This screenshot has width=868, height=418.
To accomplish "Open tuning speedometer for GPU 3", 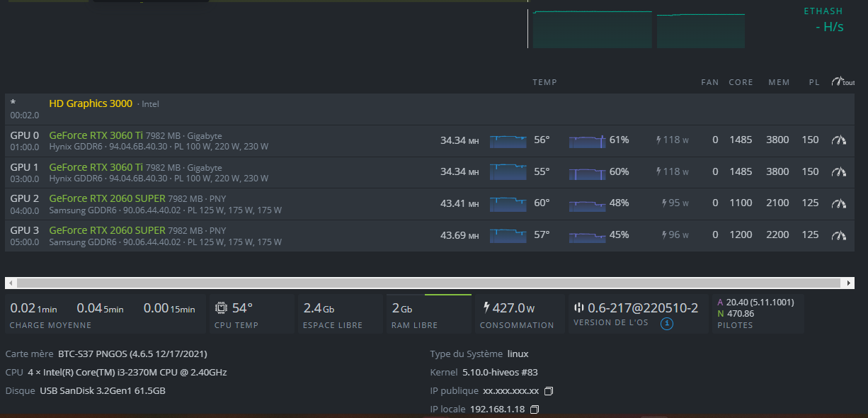I will point(839,235).
